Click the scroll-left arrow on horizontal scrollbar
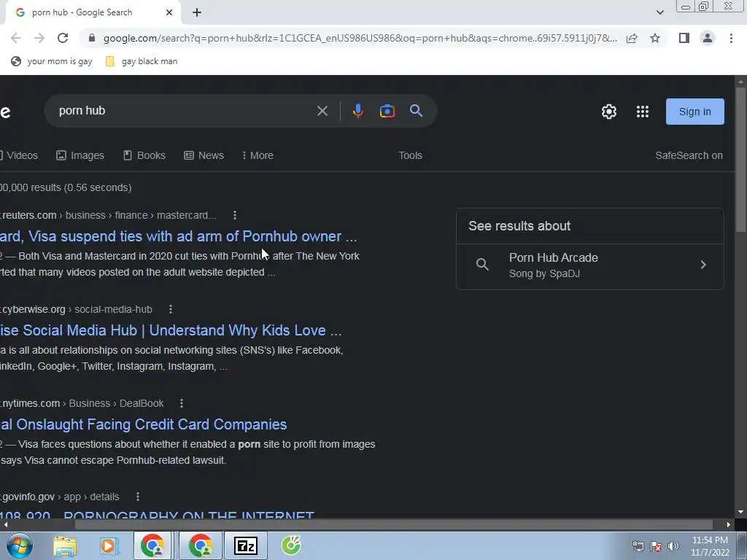 5,525
